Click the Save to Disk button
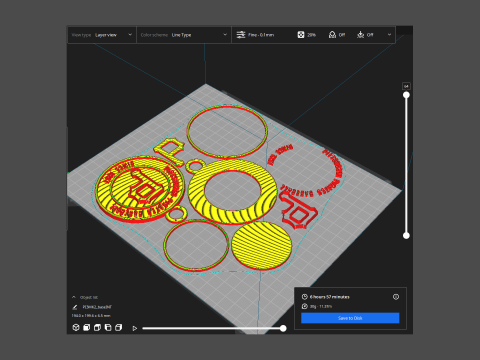The width and height of the screenshot is (480, 360). pyautogui.click(x=350, y=318)
